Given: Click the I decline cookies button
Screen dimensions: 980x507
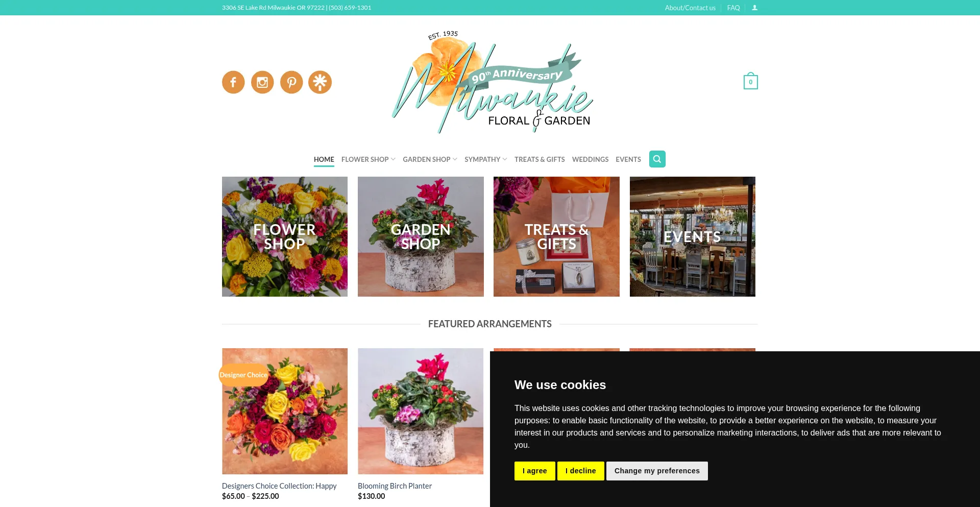Looking at the screenshot, I should click(581, 471).
